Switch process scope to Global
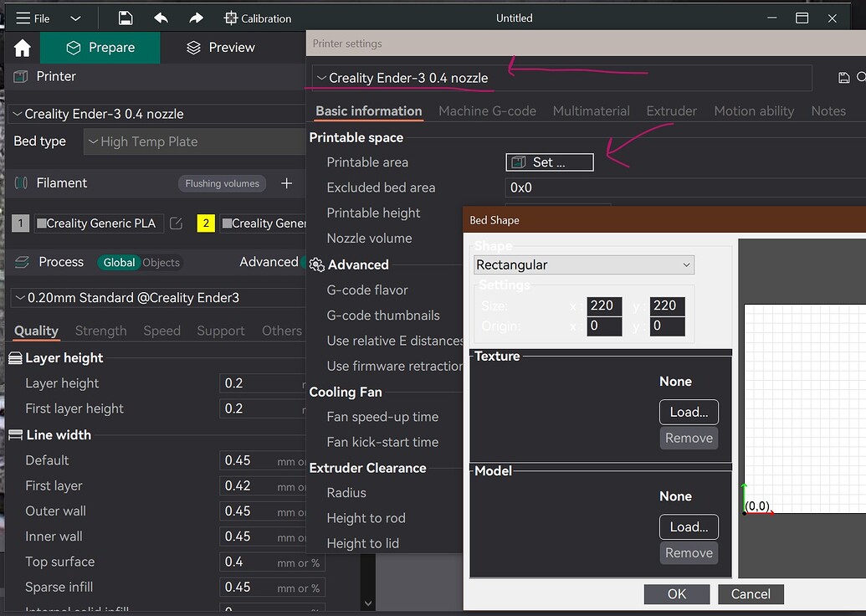Image resolution: width=866 pixels, height=616 pixels. point(120,263)
